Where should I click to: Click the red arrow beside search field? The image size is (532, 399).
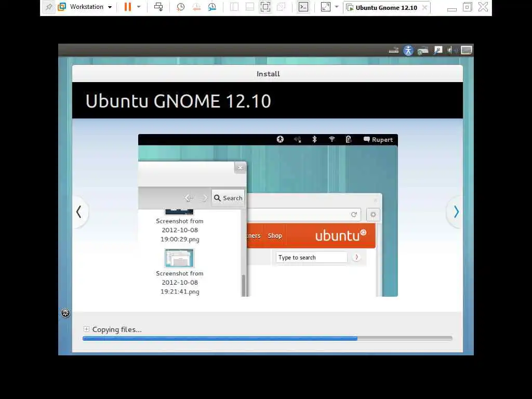[356, 257]
